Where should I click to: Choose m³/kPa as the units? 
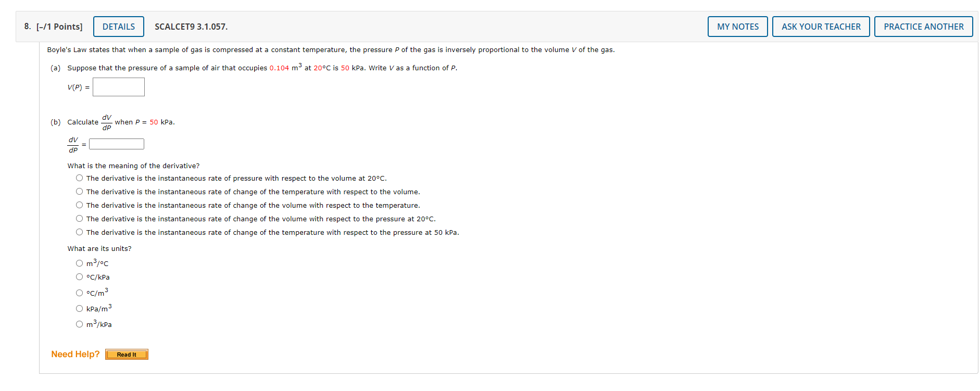coord(79,324)
